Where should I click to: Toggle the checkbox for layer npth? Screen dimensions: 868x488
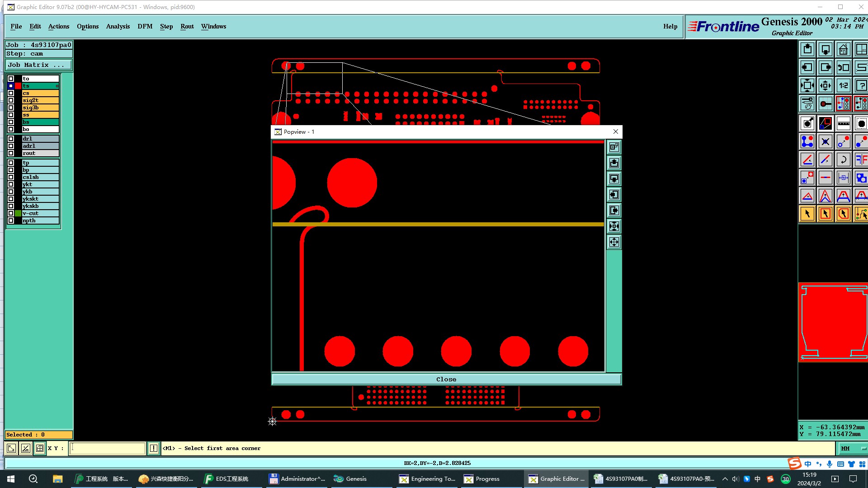(11, 221)
